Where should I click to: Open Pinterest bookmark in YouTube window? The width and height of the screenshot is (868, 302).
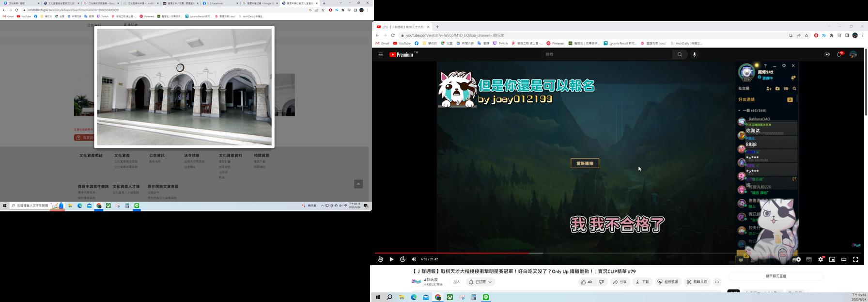(555, 43)
